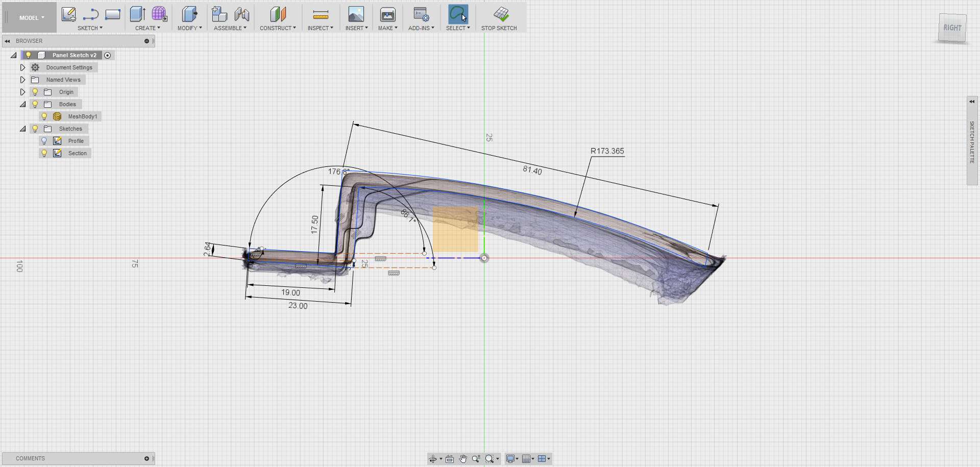Screen dimensions: 980x467
Task: Expand the Named Views folder
Action: 22,80
